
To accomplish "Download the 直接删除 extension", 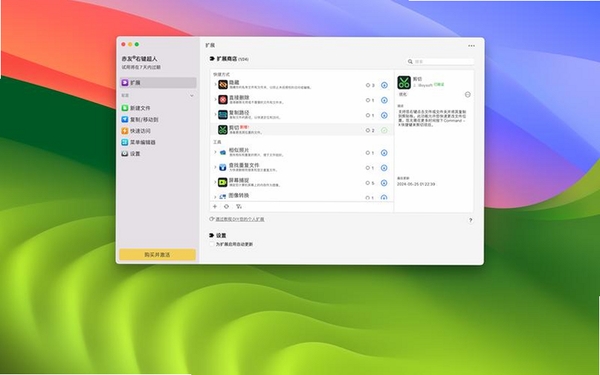I will (x=384, y=100).
